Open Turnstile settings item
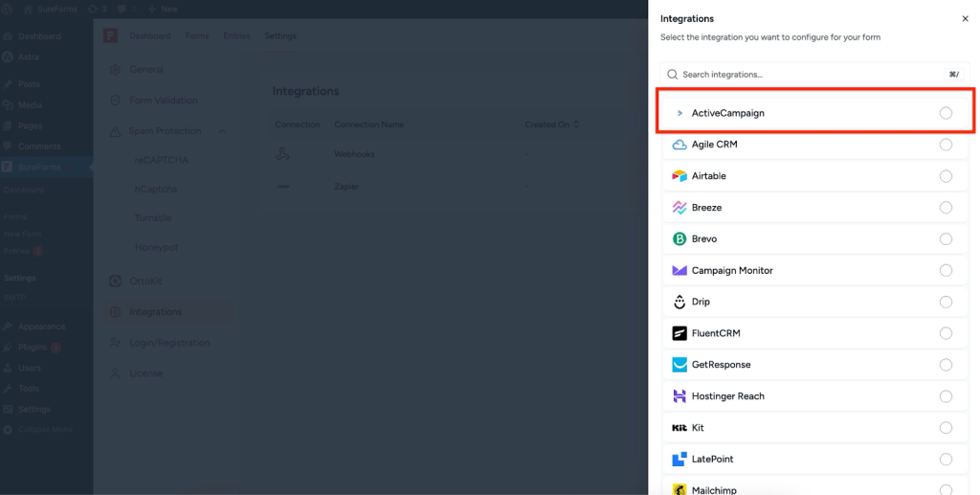The width and height of the screenshot is (980, 495). (153, 218)
